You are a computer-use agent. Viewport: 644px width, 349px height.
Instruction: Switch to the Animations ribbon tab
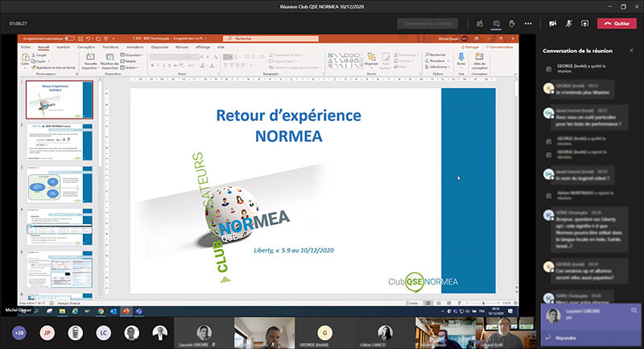pos(135,48)
